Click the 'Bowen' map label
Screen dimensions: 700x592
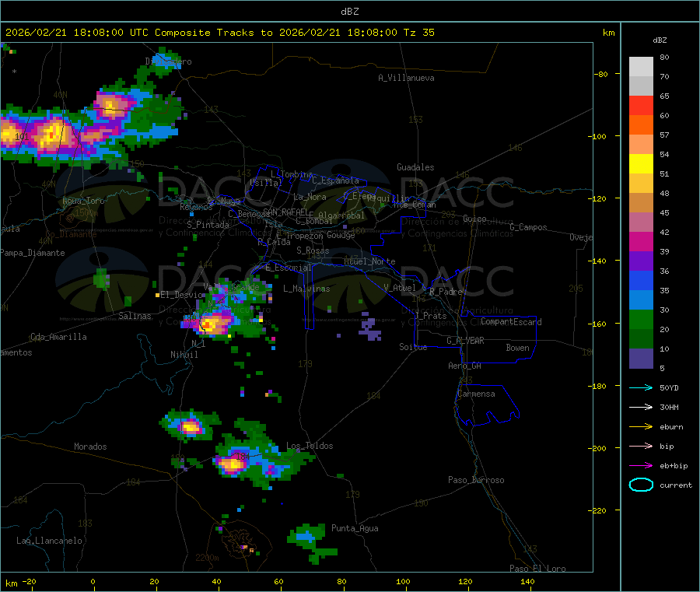point(518,348)
